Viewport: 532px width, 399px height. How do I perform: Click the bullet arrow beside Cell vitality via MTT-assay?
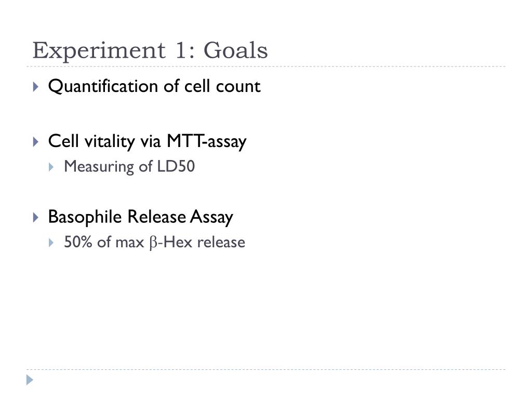tap(36, 141)
